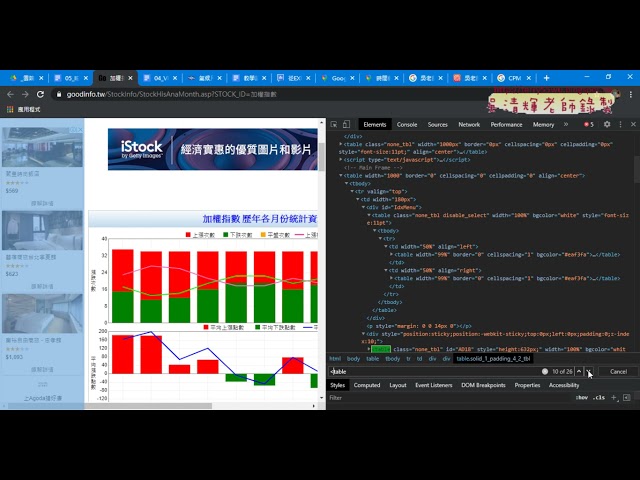The width and height of the screenshot is (640, 480).
Task: Click the red error count badge
Action: coord(589,124)
